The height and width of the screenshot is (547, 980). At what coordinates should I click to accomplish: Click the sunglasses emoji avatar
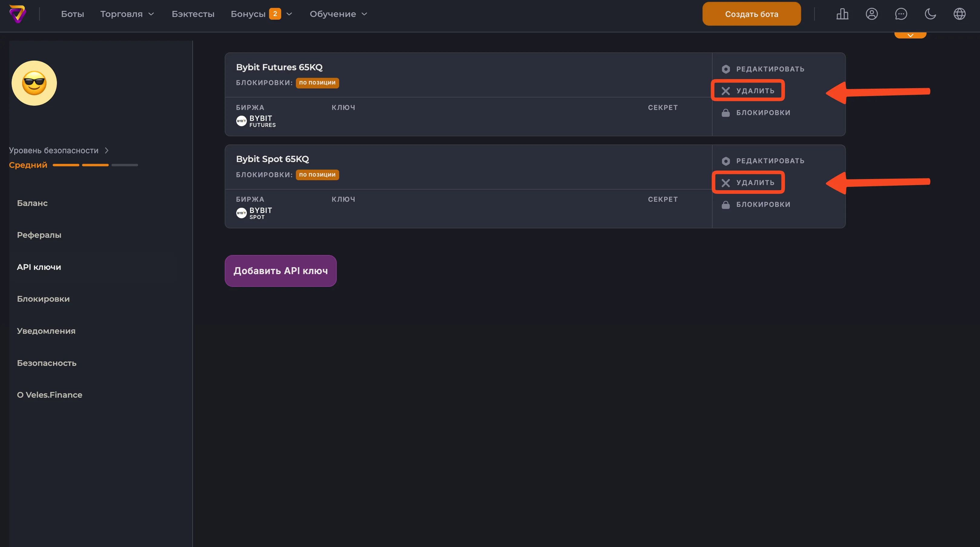click(34, 83)
